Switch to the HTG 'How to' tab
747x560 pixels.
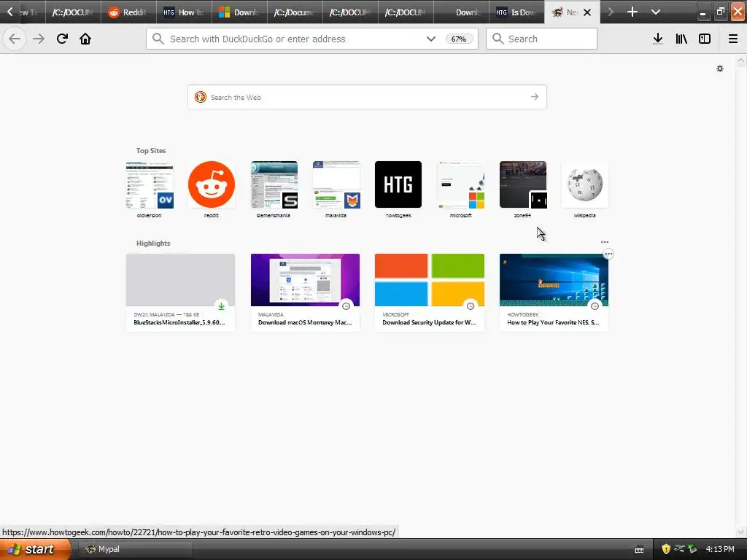pyautogui.click(x=184, y=12)
